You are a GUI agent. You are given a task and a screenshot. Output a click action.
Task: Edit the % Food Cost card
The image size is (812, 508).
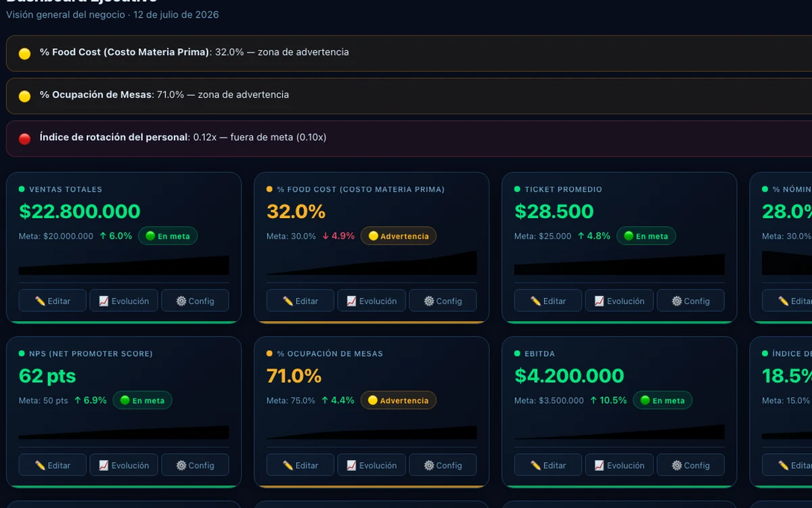click(300, 301)
